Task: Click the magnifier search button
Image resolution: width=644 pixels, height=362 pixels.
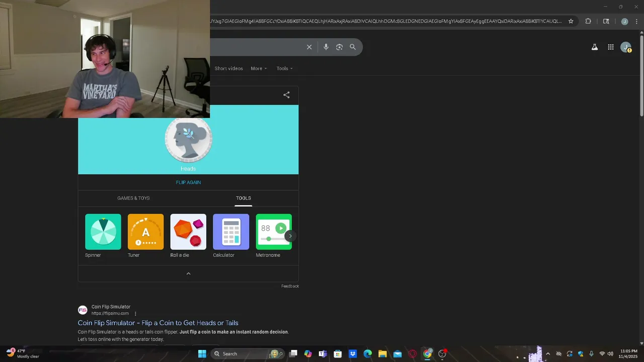Action: 353,47
